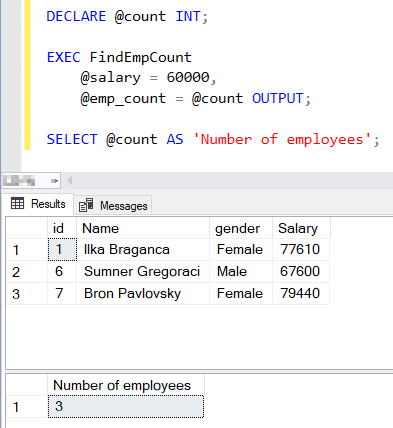393x428 pixels.
Task: Open the Messages tab
Action: 113,205
